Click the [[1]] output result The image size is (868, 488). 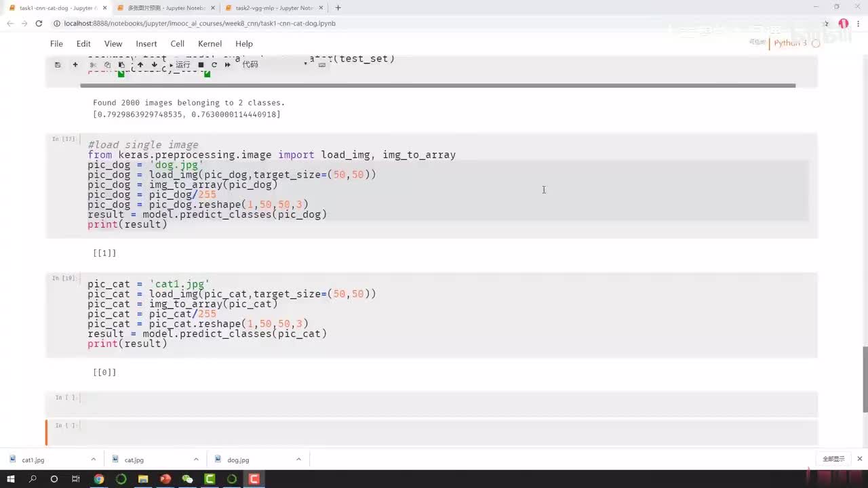pos(104,253)
